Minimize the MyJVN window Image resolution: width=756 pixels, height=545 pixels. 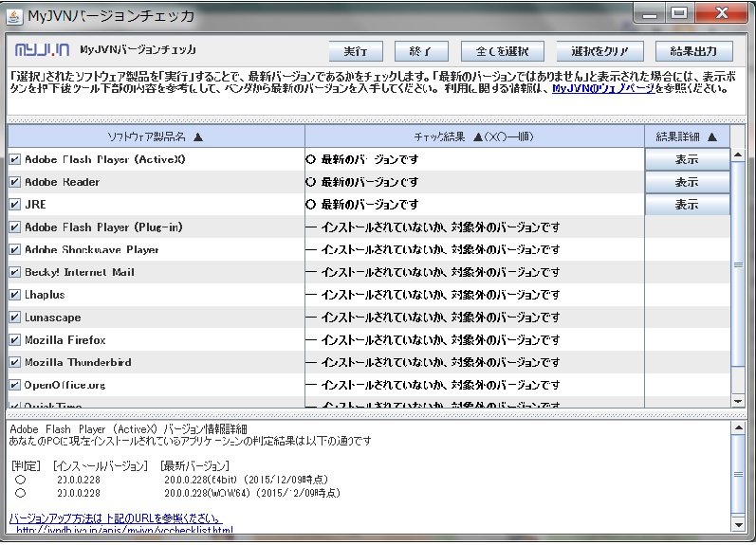(650, 14)
